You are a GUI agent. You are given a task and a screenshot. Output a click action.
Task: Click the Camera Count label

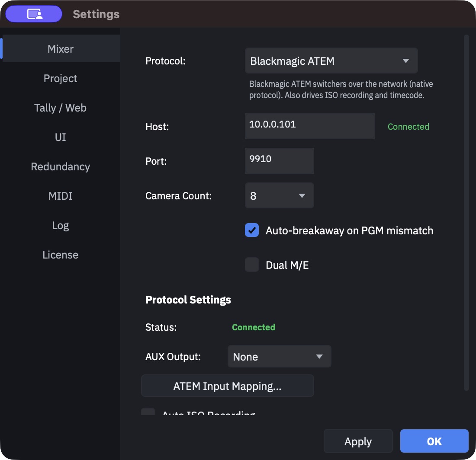tap(178, 196)
